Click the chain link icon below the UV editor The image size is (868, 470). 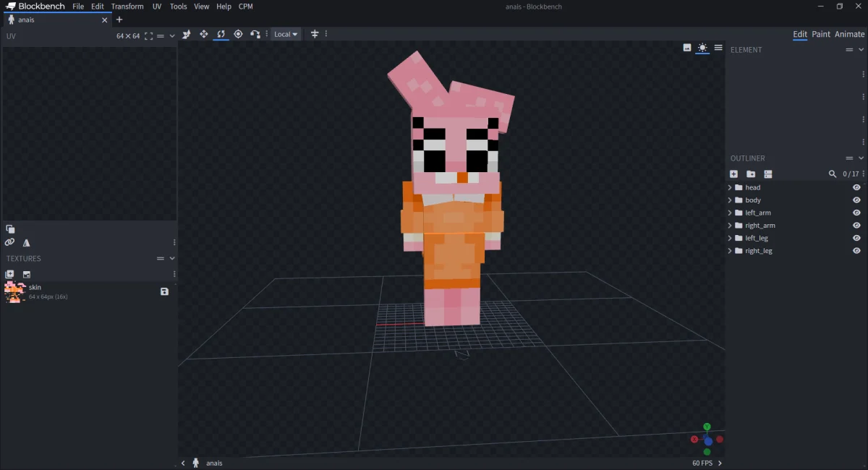click(9, 242)
